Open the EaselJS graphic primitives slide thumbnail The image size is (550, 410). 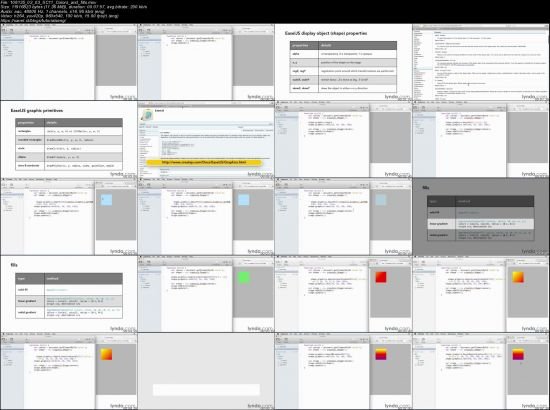[x=69, y=140]
